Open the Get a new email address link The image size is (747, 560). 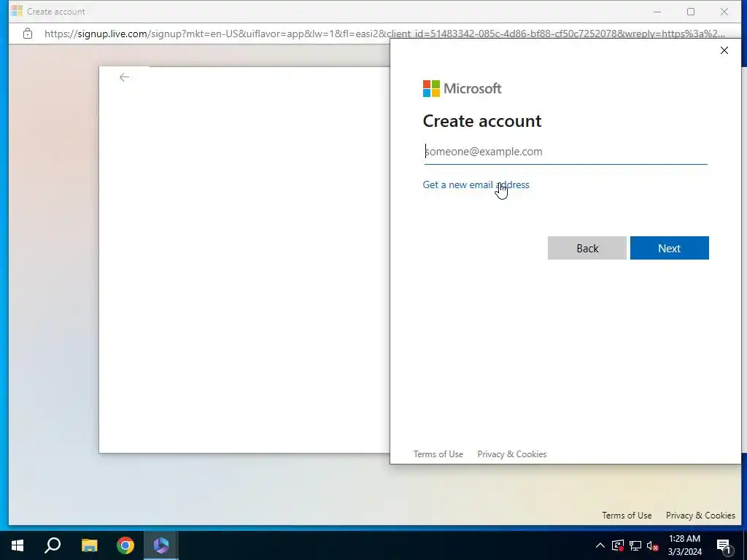[x=476, y=184]
